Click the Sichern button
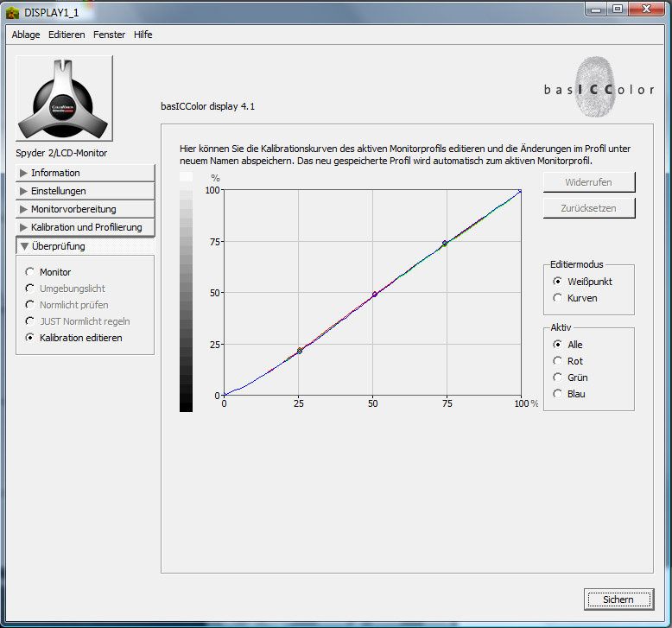This screenshot has height=628, width=672. click(618, 599)
